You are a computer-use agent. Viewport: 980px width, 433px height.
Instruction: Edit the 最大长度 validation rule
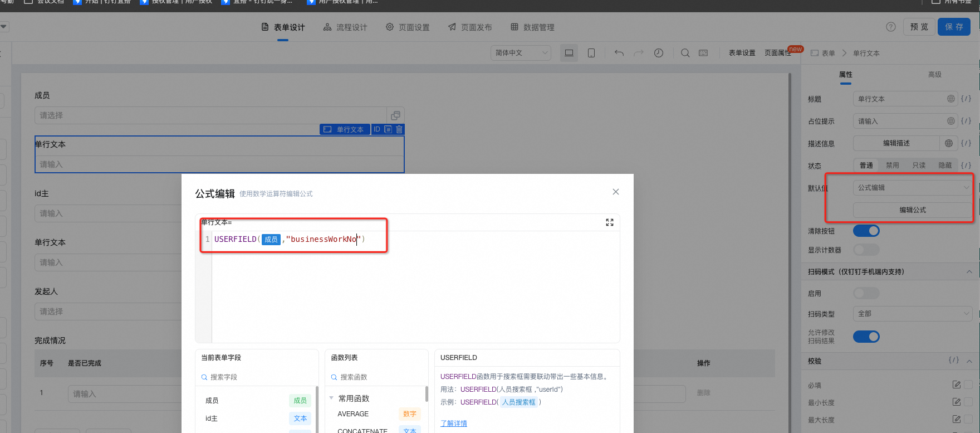[957, 419]
